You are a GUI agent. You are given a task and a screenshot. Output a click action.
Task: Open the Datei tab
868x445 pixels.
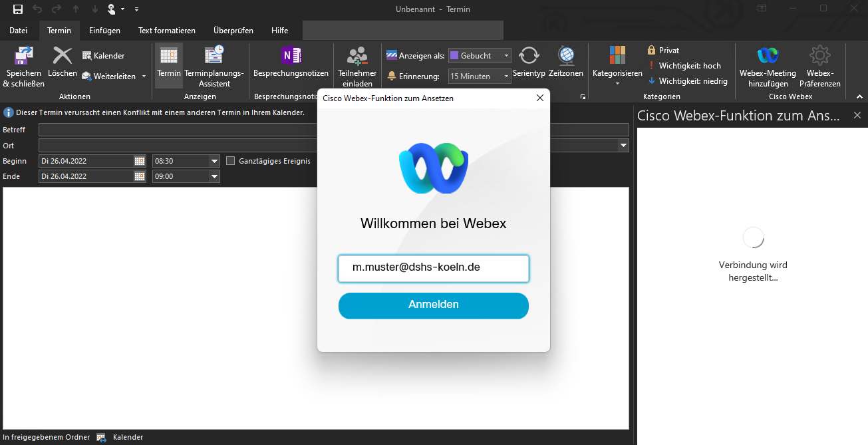click(x=19, y=31)
